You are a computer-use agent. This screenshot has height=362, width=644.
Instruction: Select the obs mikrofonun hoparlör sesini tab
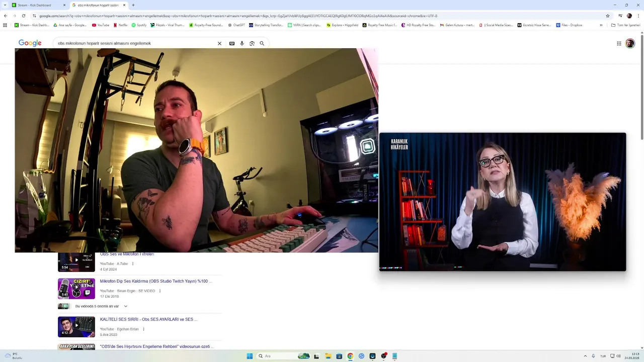(x=98, y=5)
